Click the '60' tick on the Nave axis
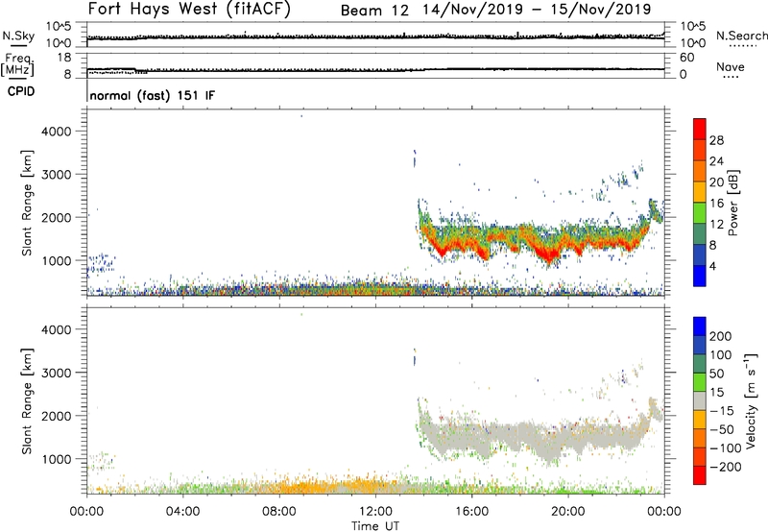This screenshot has width=768, height=532. [686, 58]
